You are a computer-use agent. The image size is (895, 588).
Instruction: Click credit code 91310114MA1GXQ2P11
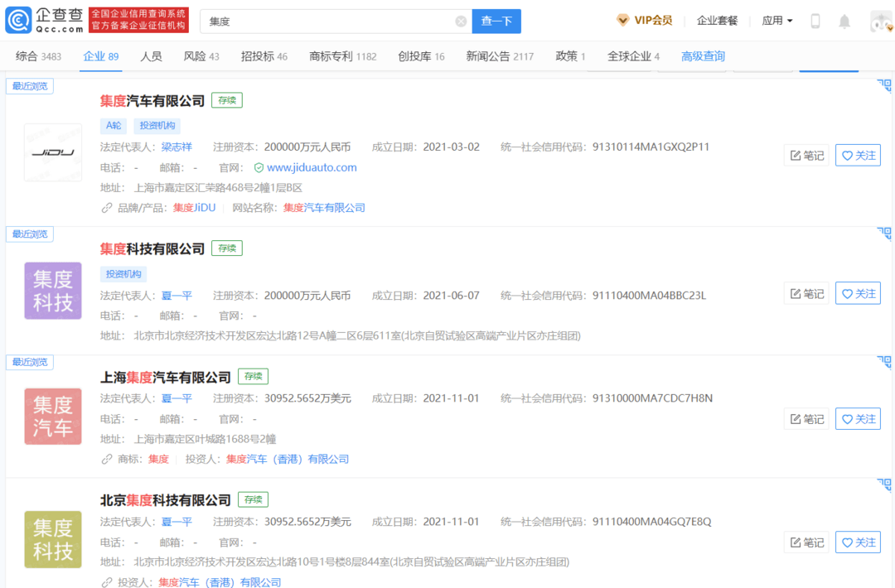click(651, 147)
